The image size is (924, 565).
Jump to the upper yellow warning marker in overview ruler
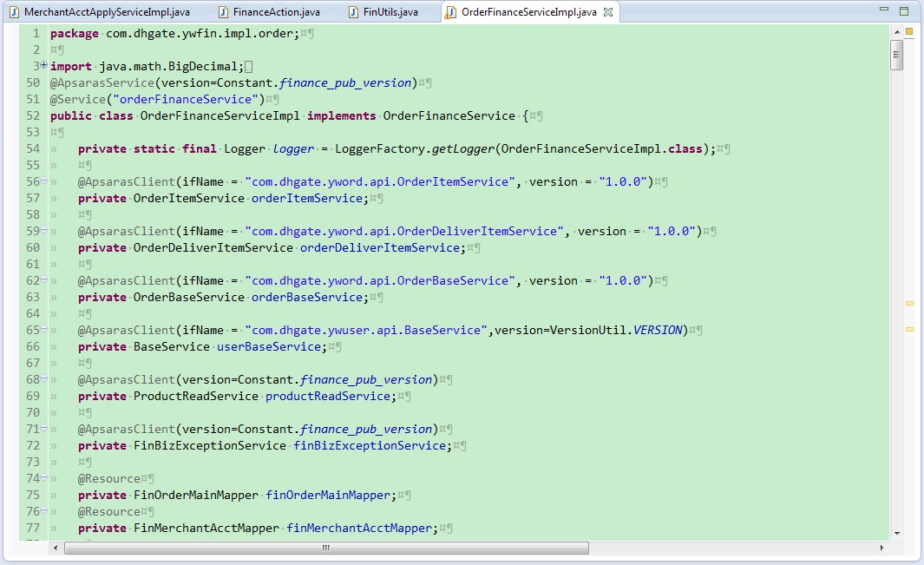(x=909, y=303)
